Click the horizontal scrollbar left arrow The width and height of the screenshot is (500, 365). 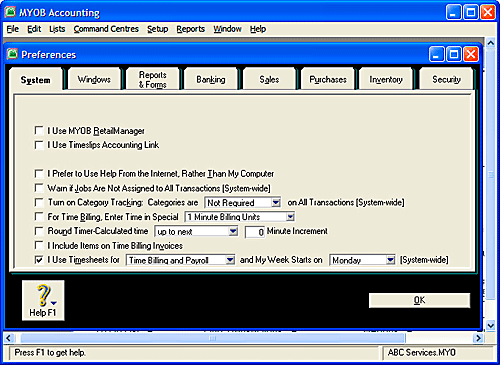click(x=9, y=338)
